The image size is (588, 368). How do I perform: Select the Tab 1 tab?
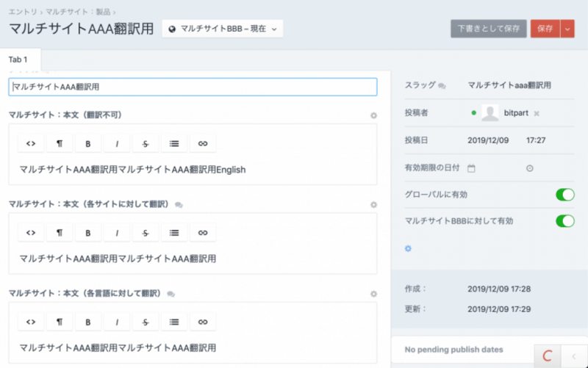coord(18,59)
